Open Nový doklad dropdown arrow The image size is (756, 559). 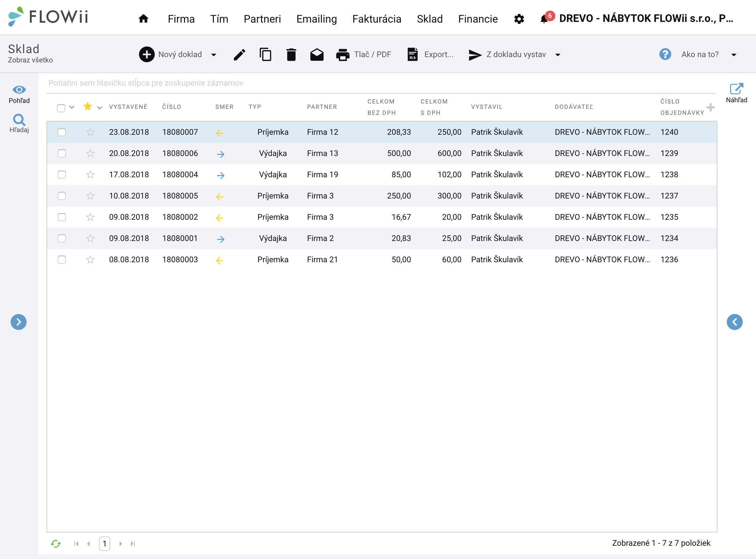(214, 55)
